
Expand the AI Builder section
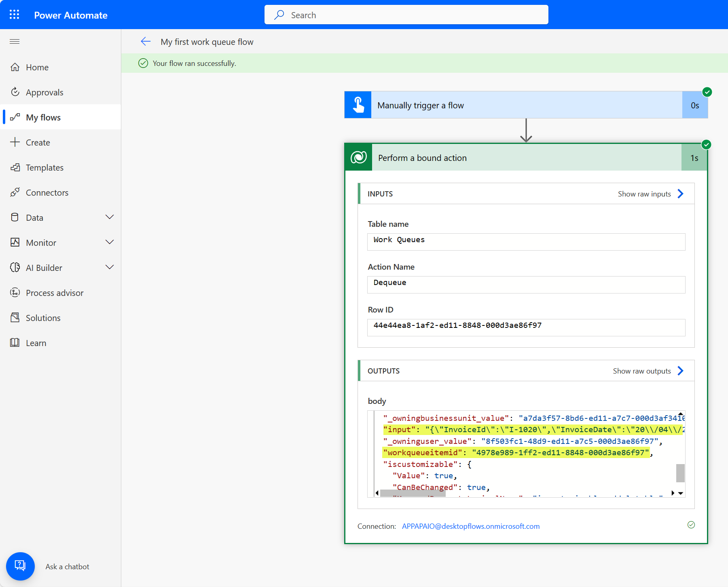coord(110,267)
